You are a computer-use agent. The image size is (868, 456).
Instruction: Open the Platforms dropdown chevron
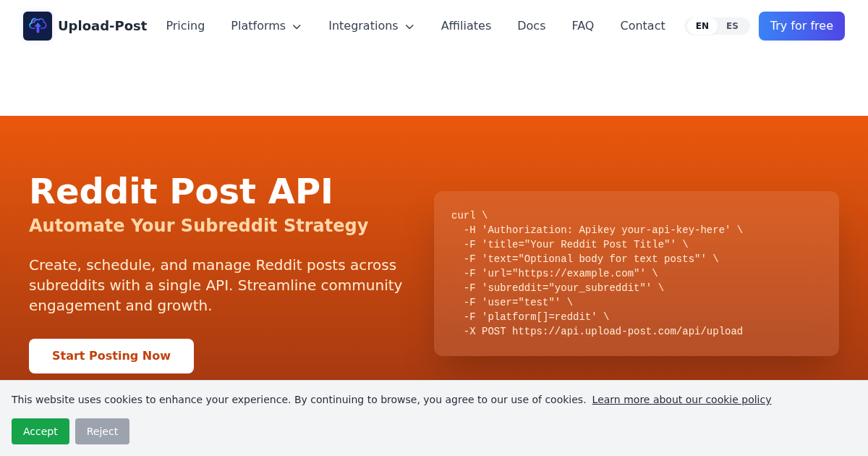296,26
